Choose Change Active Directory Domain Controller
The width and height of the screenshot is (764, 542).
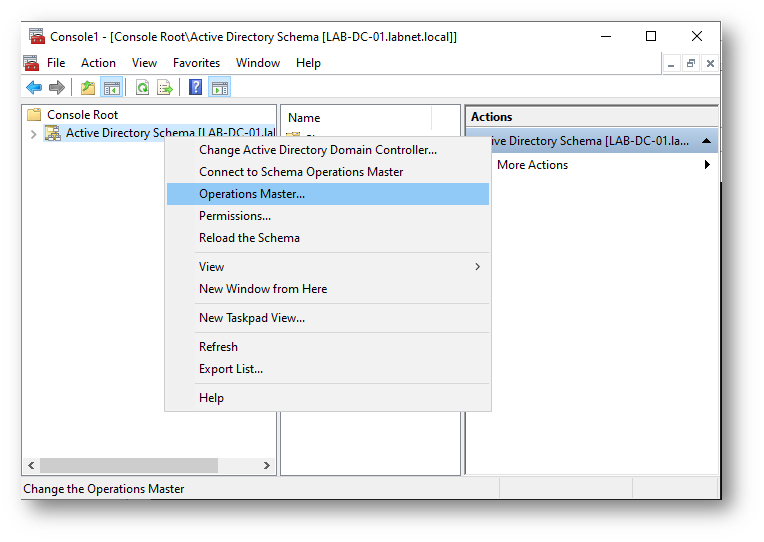pyautogui.click(x=328, y=150)
